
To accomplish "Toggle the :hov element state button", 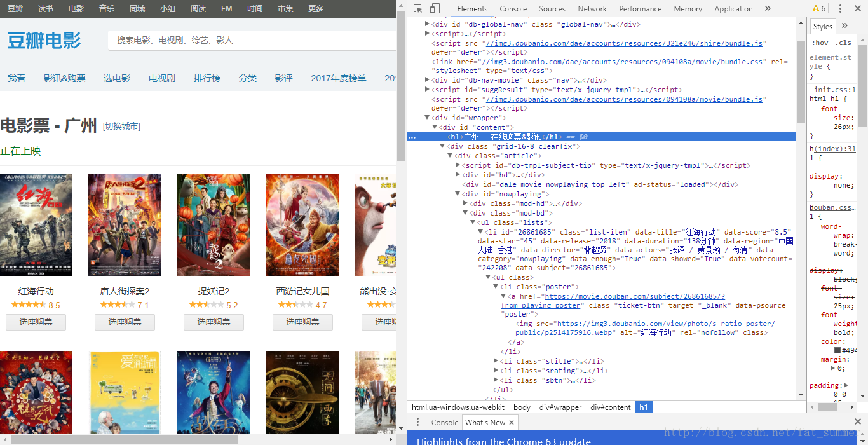I will [x=820, y=43].
